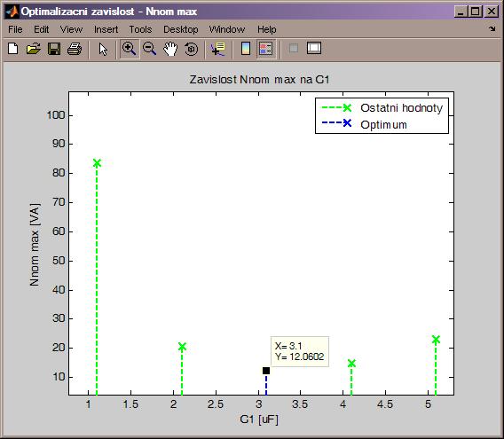Select the Pan hand tool
Viewport: 504px width, 439px height.
(170, 49)
